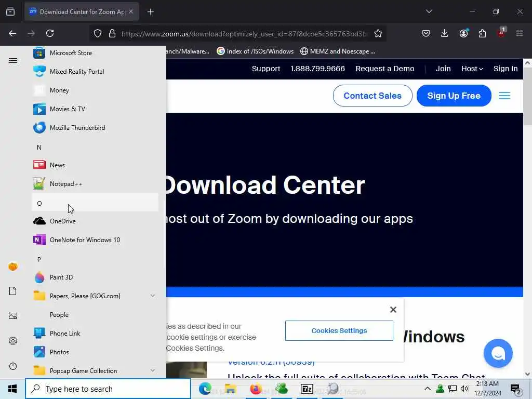Screen dimensions: 532x399
Task: Open the Host dropdown menu
Action: (472, 69)
